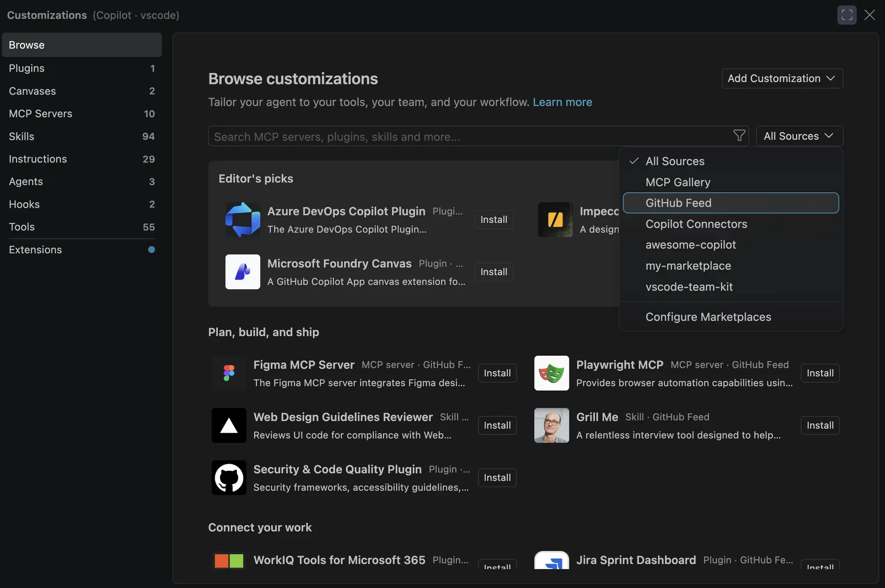This screenshot has width=885, height=588.
Task: Open Agents section
Action: [82, 181]
